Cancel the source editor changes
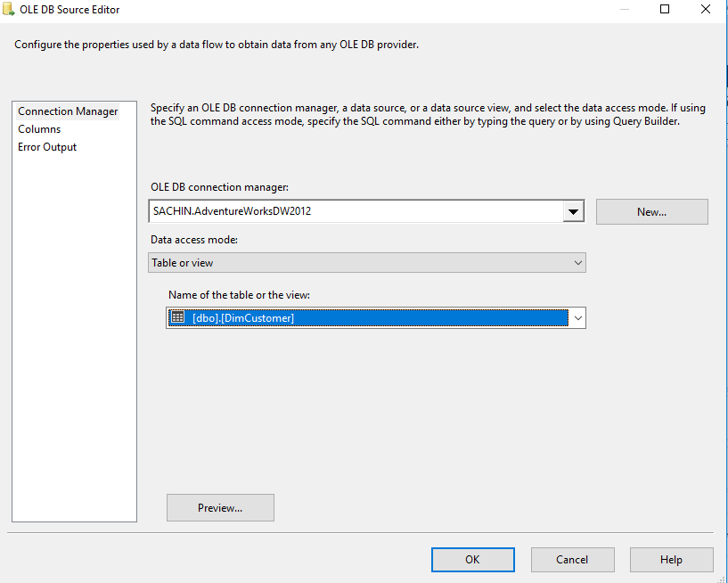Screen dimensions: 728x583 pyautogui.click(x=572, y=560)
